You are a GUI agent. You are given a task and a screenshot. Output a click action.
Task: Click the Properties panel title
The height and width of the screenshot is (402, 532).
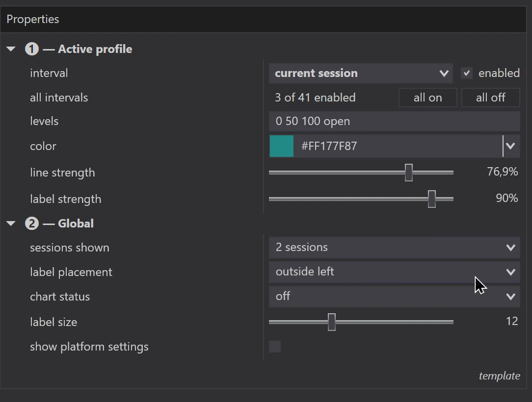click(x=33, y=19)
